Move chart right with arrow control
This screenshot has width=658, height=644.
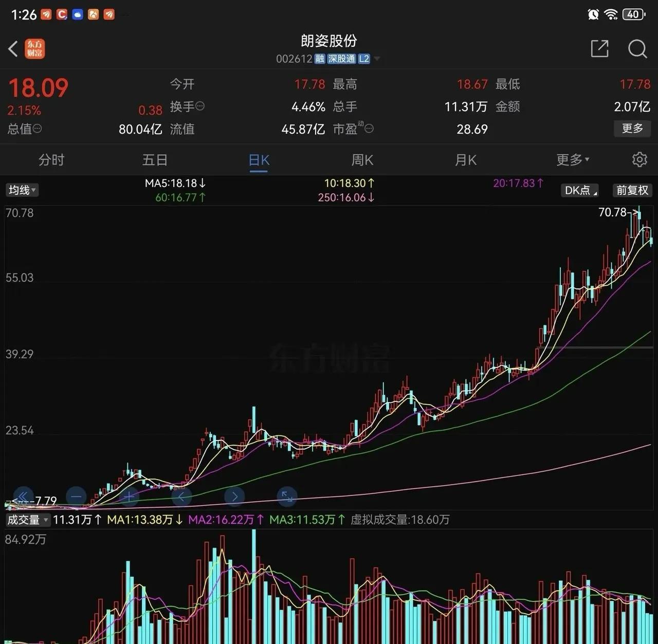pos(234,496)
